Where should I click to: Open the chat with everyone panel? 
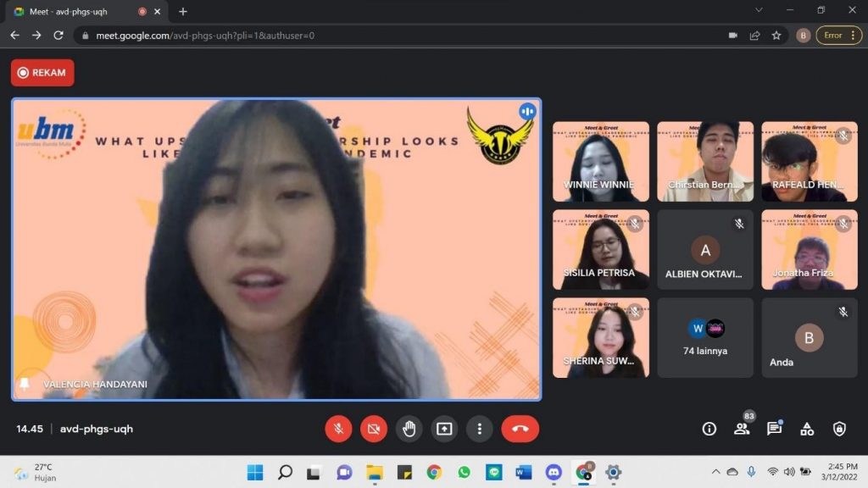click(774, 429)
